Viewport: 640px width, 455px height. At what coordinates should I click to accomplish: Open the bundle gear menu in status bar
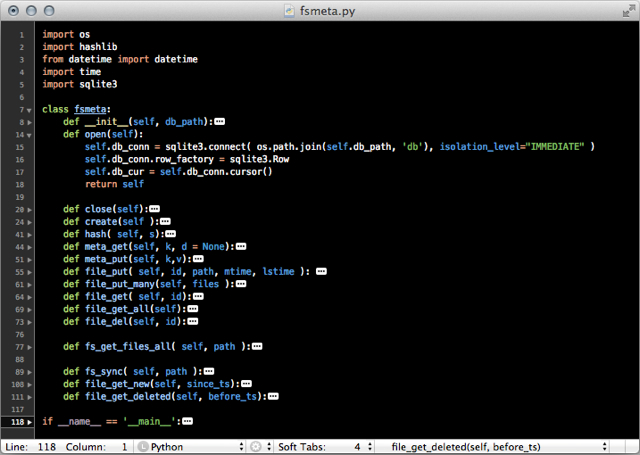tap(260, 447)
